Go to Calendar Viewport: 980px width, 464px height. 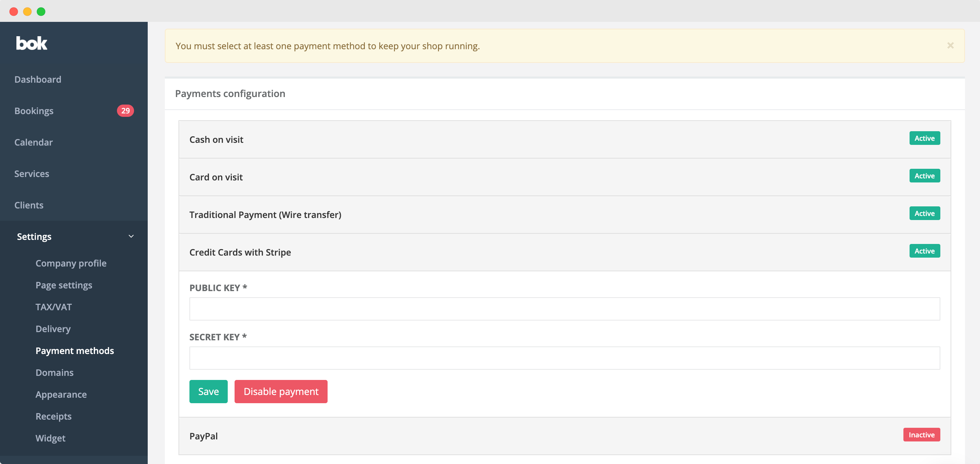(34, 142)
